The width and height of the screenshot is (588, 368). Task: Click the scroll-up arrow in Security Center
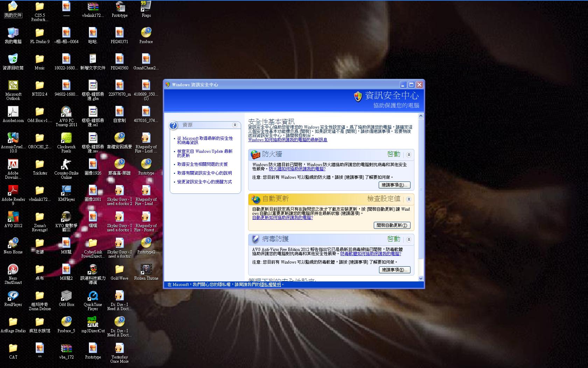(x=421, y=116)
